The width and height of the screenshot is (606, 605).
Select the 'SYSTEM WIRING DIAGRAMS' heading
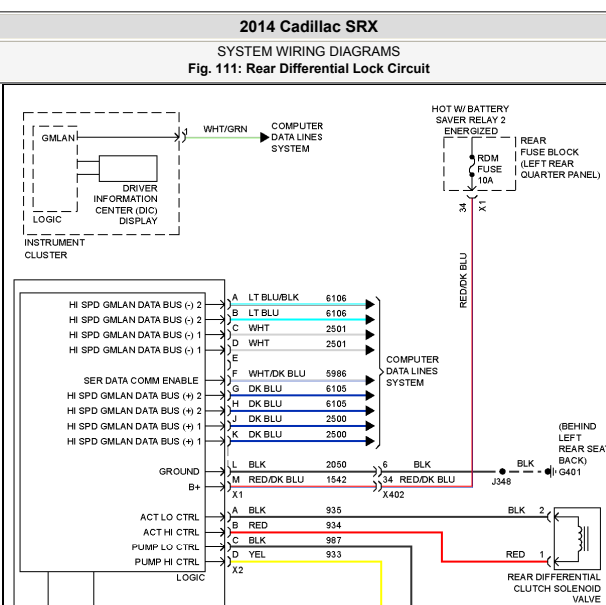308,51
